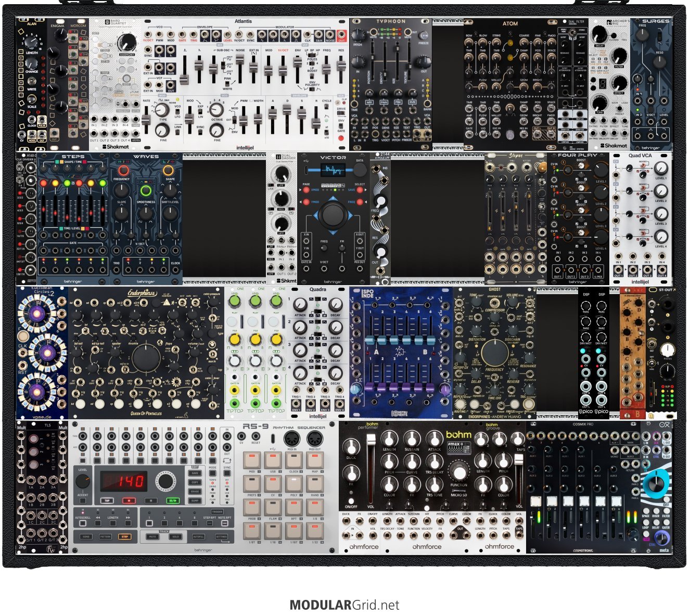This screenshot has height=616, width=690.
Task: Click the bohm groove TAPS knob
Action: pos(519,439)
